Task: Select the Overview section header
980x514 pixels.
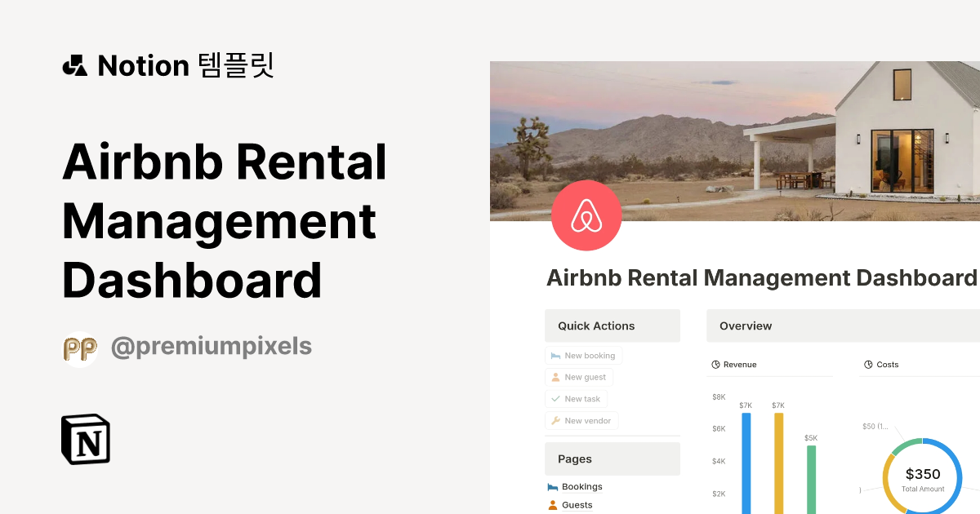Action: (x=745, y=326)
